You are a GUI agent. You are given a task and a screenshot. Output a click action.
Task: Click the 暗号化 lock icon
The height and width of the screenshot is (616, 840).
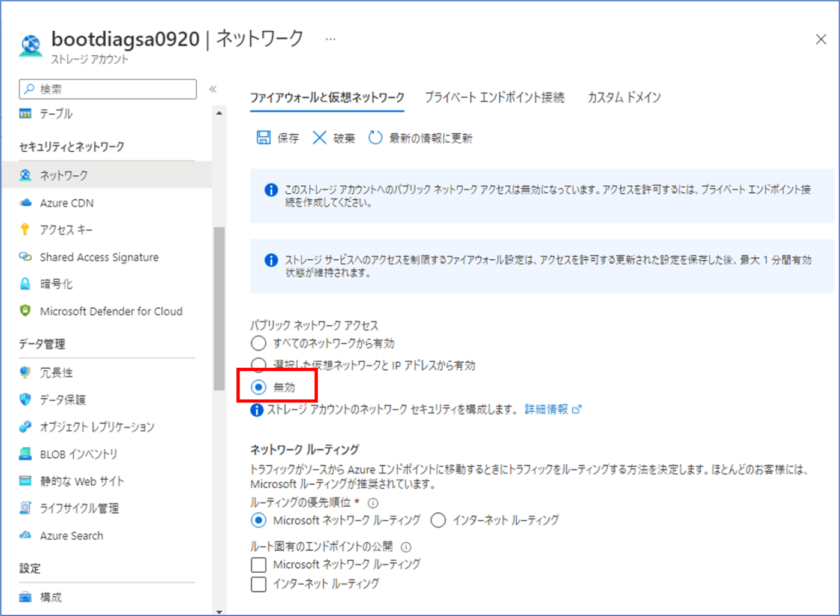pyautogui.click(x=25, y=284)
